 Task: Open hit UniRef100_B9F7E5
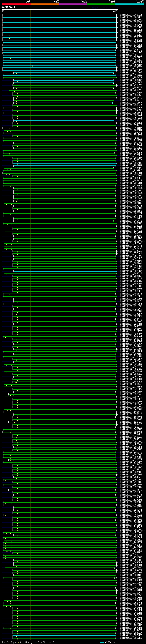click(131, 57)
